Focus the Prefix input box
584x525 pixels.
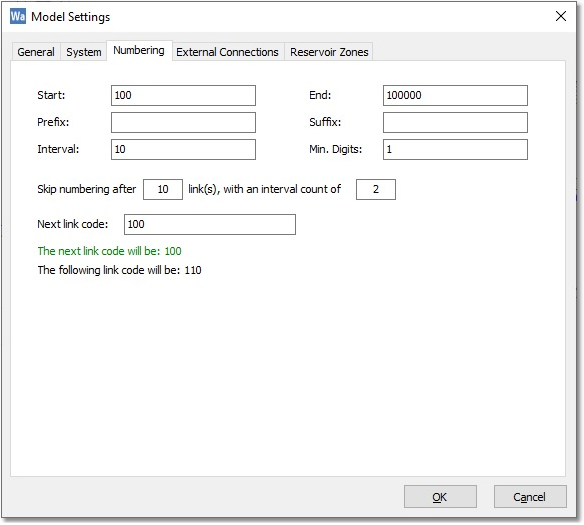tap(183, 122)
